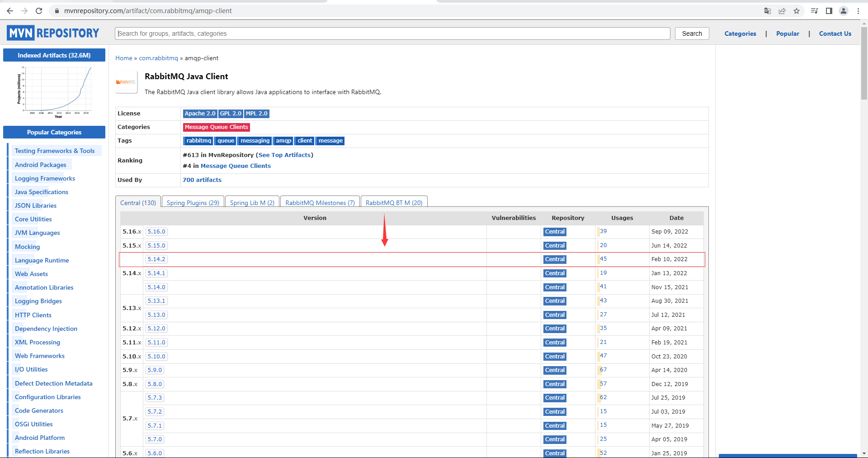868x458 pixels.
Task: Click usages count 67 for version 5.9.0
Action: tap(603, 370)
